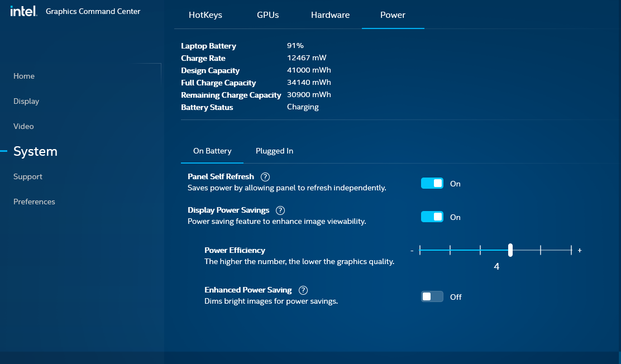Click the Intel logo
621x364 pixels.
(x=23, y=11)
